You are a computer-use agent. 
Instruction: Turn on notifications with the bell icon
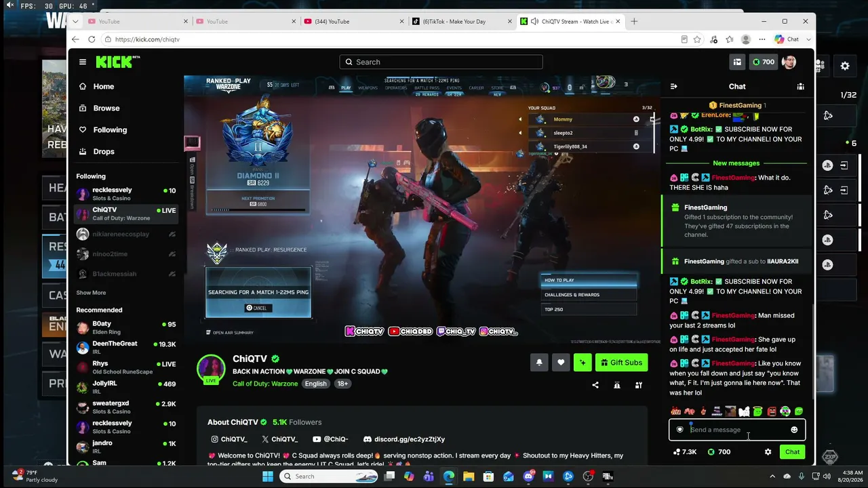tap(539, 363)
